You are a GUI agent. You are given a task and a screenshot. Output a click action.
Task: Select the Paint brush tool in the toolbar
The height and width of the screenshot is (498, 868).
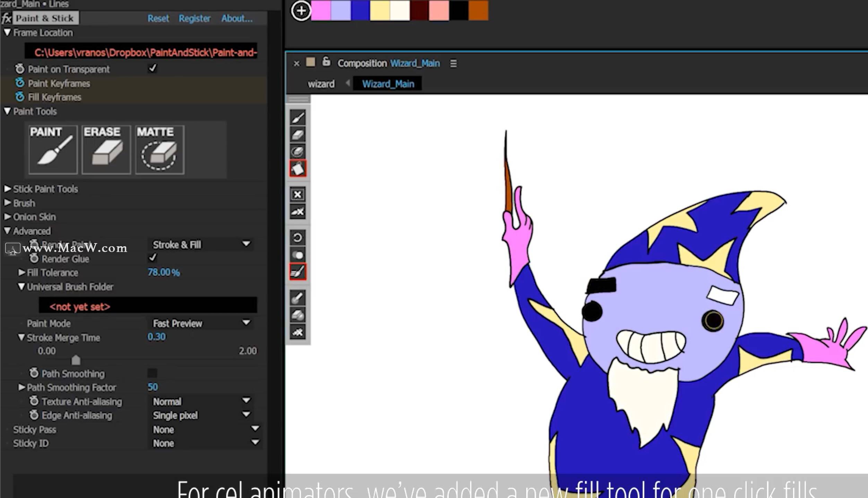298,117
